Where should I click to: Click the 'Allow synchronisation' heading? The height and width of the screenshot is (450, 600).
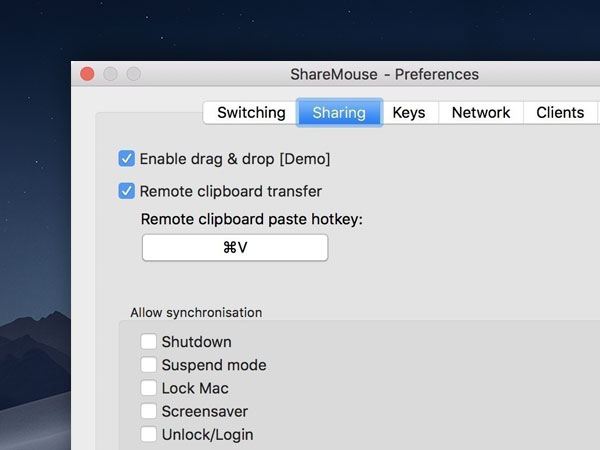[196, 313]
